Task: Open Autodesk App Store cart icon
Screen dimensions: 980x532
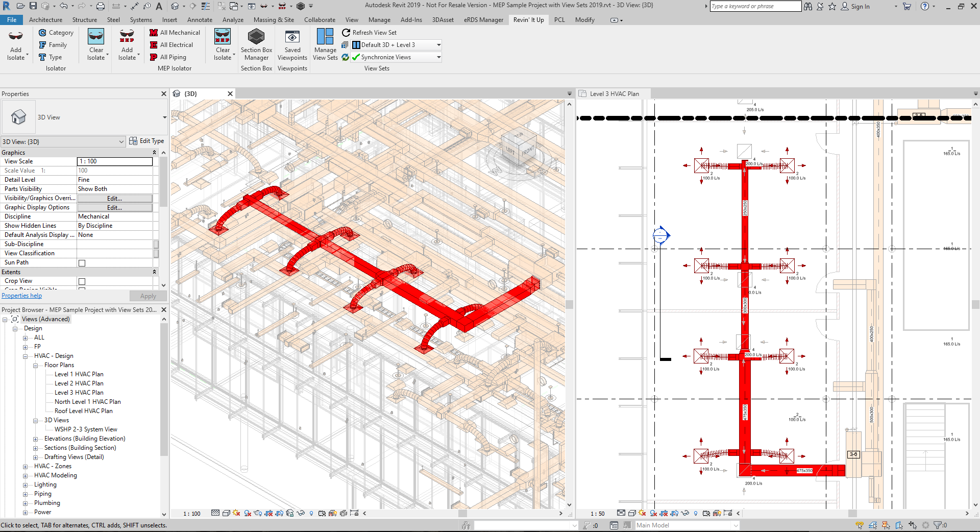Action: point(907,6)
